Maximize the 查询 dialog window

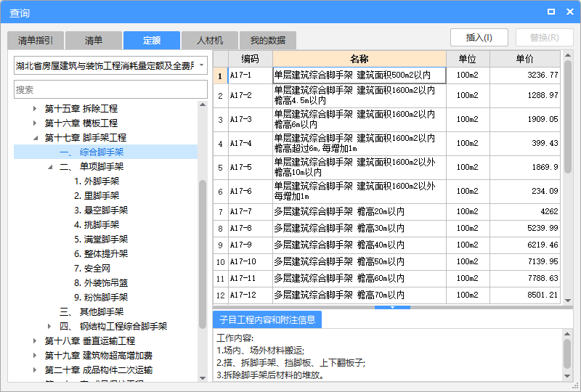551,12
